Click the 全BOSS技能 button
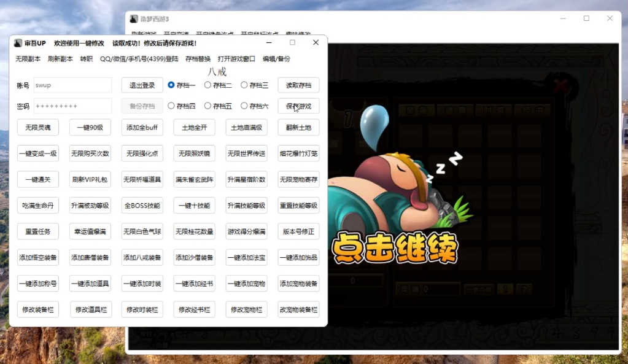Viewport: 628px width, 364px height. 142,206
